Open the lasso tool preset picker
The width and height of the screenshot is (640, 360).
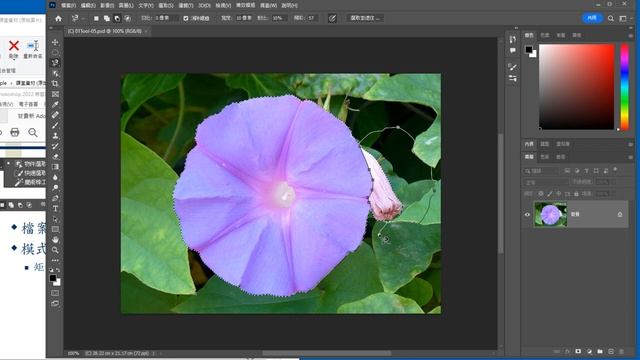77,18
